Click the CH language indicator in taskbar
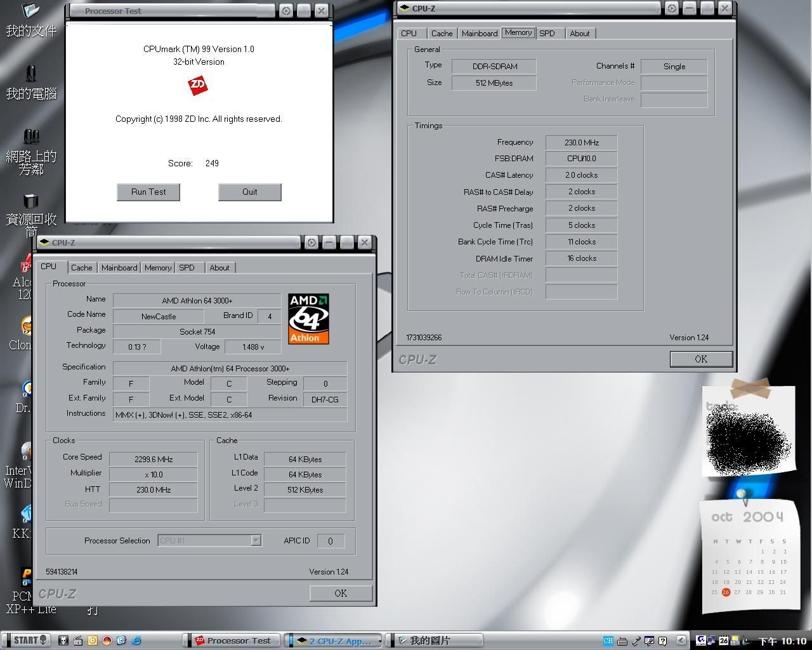Viewport: 812px width, 650px height. (x=608, y=640)
